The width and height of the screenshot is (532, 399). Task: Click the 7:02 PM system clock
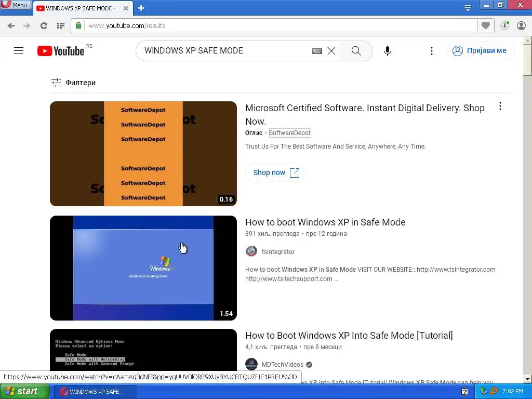point(513,392)
